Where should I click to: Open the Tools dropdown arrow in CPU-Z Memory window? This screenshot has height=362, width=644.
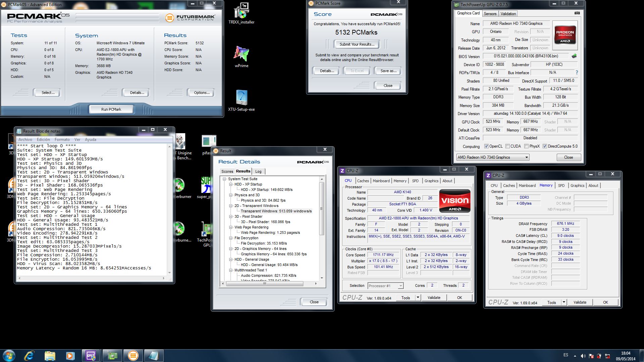pos(564,302)
